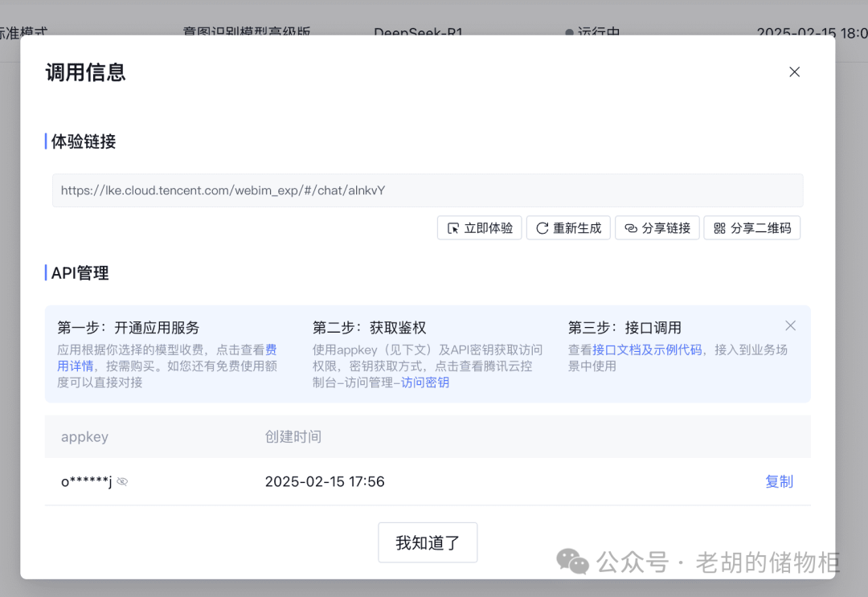868x597 pixels.
Task: Click the 我知道了 button
Action: point(428,543)
